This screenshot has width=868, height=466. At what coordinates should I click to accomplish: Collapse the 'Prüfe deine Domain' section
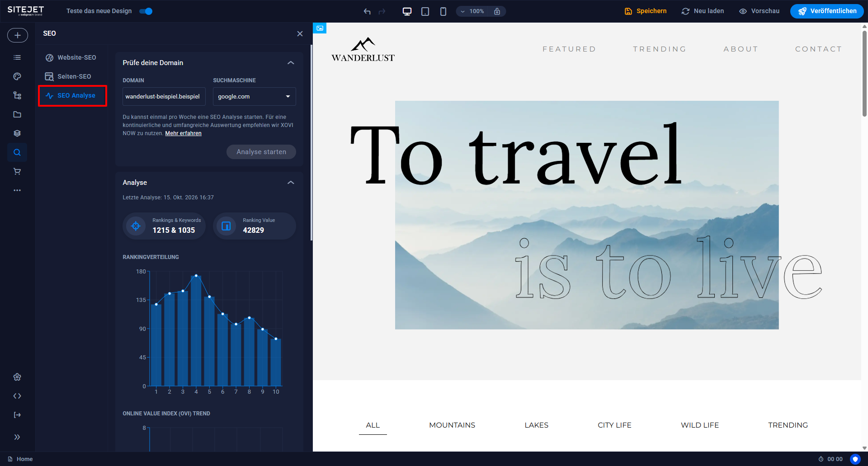[x=291, y=63]
